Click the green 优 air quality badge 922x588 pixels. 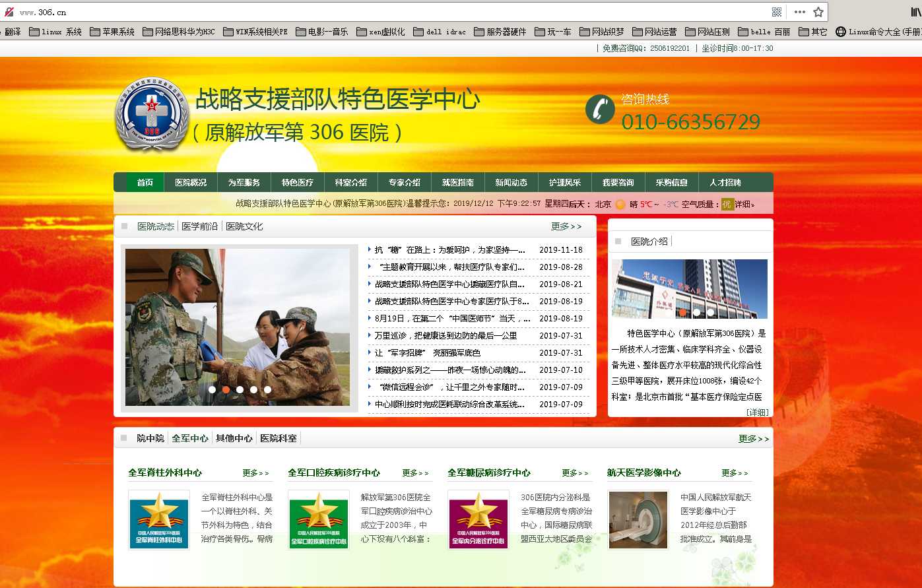(727, 205)
